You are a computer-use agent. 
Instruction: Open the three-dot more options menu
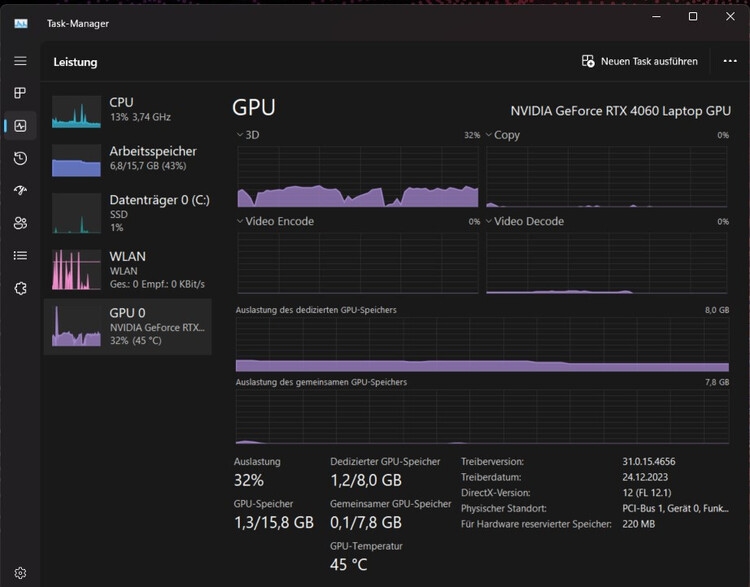pyautogui.click(x=730, y=61)
